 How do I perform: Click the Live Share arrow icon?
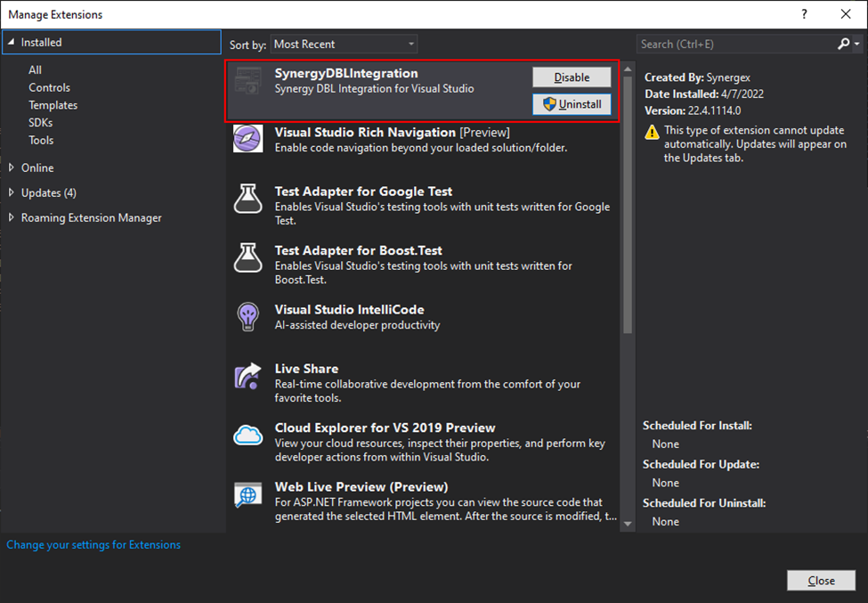(248, 376)
